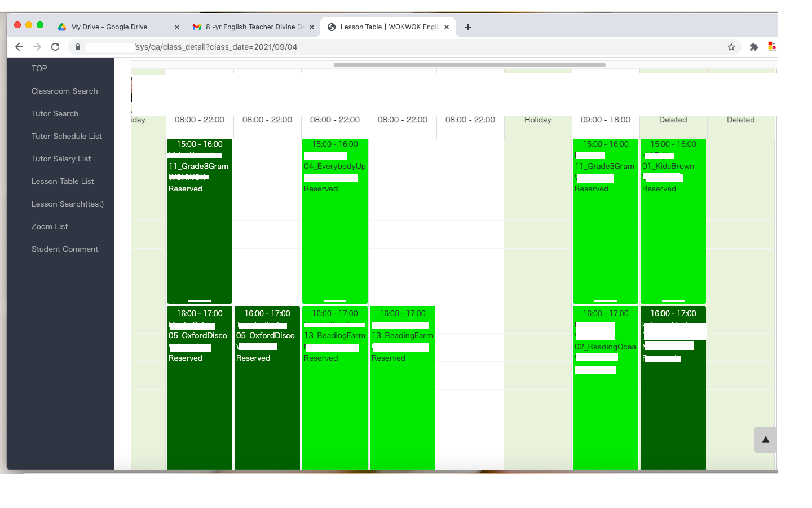The width and height of the screenshot is (812, 508).
Task: Go back to the previous page
Action: [x=19, y=47]
